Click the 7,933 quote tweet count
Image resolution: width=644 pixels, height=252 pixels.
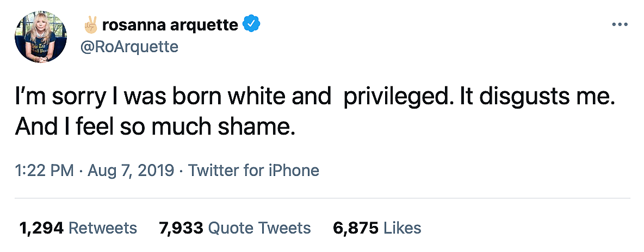pos(182,228)
